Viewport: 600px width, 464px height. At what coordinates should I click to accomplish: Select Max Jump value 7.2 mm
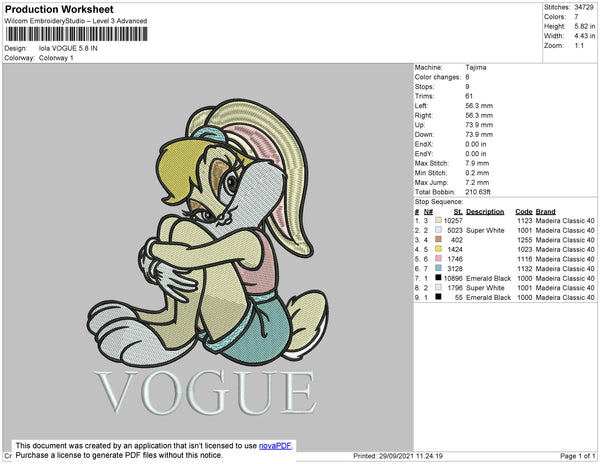pos(477,182)
